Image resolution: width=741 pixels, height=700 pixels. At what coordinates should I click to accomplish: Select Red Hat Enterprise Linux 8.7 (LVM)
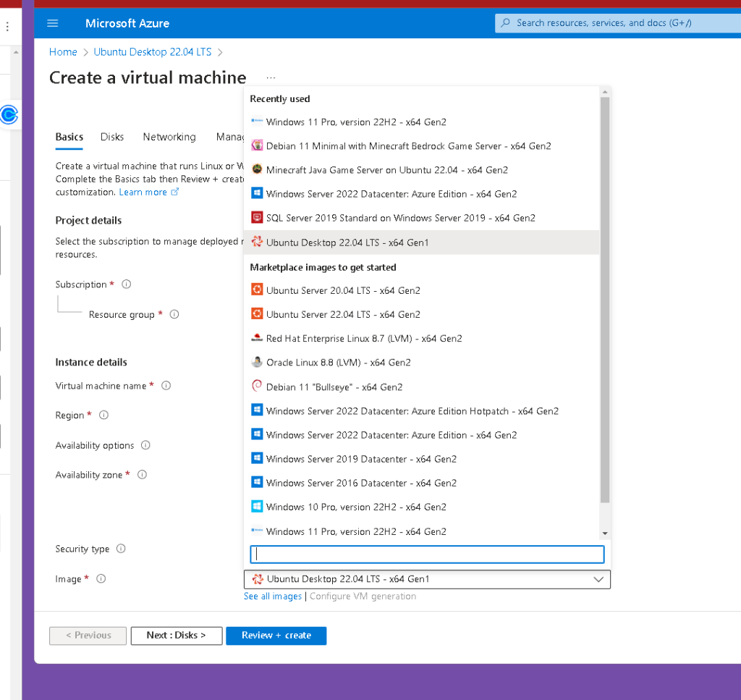click(421, 339)
